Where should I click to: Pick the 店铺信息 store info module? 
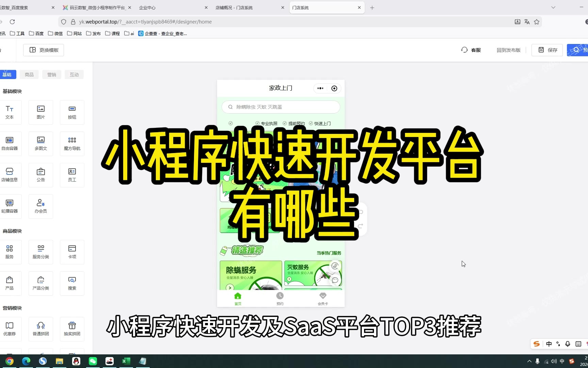tap(10, 175)
